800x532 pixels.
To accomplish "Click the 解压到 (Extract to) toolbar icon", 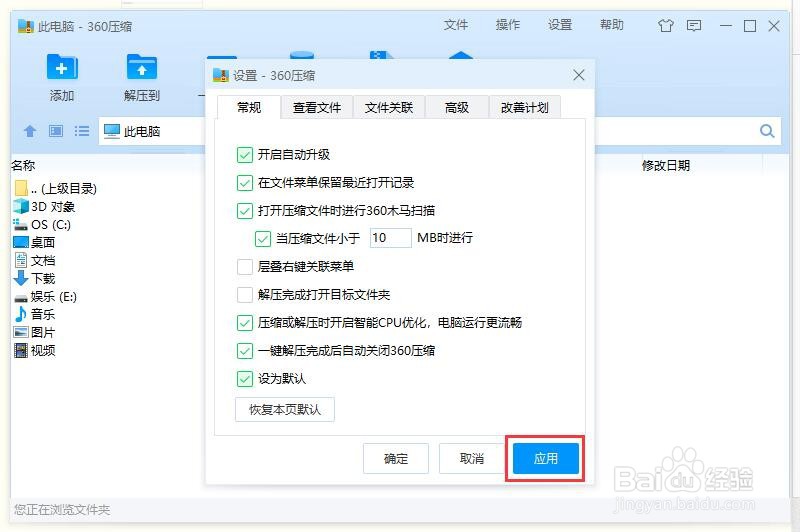I will 142,67.
